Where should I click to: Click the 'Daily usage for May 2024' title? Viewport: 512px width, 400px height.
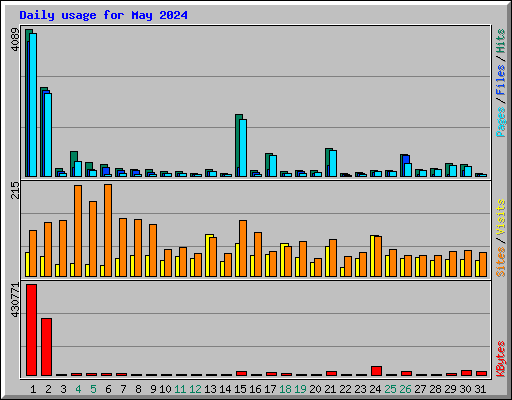[x=103, y=15]
